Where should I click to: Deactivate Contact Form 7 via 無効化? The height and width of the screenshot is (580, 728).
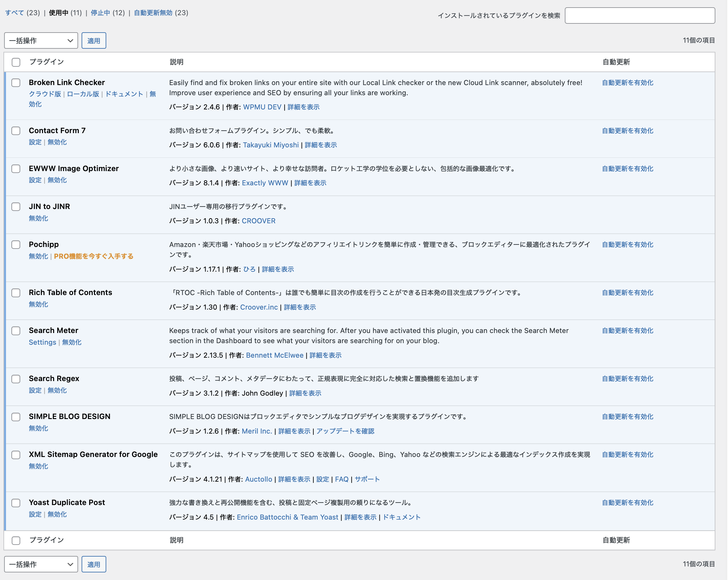[x=57, y=142]
